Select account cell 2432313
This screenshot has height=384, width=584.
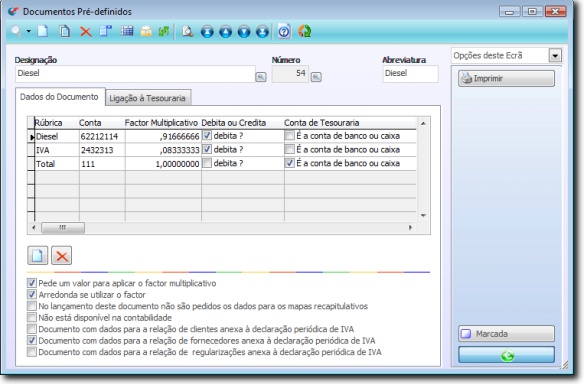[102, 150]
